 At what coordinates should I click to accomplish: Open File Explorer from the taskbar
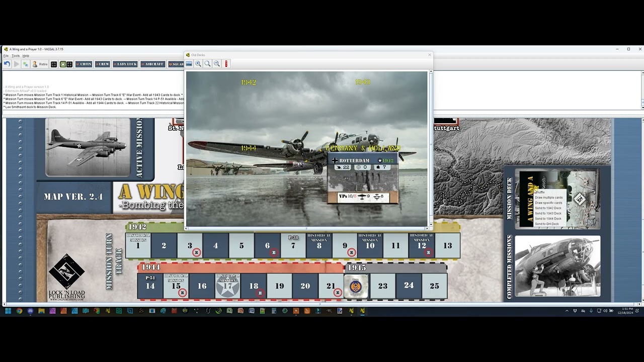point(41,311)
